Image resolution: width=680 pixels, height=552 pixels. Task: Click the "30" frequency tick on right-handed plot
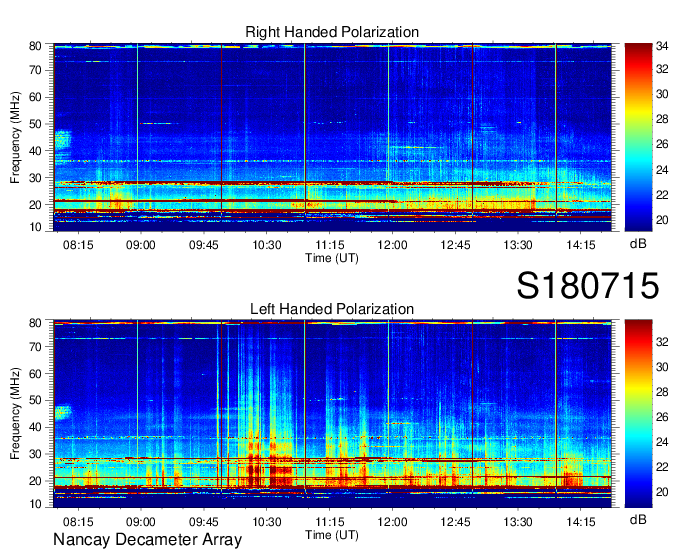[x=35, y=178]
